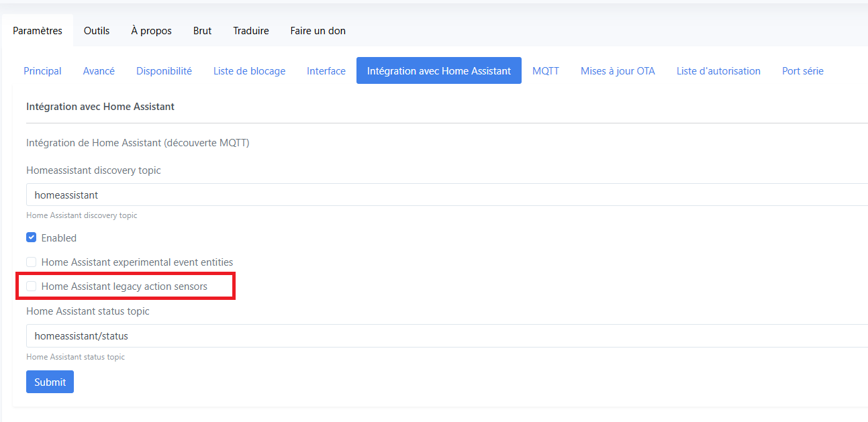Open the MQTT settings sub-tab
This screenshot has width=868, height=422.
[x=546, y=70]
